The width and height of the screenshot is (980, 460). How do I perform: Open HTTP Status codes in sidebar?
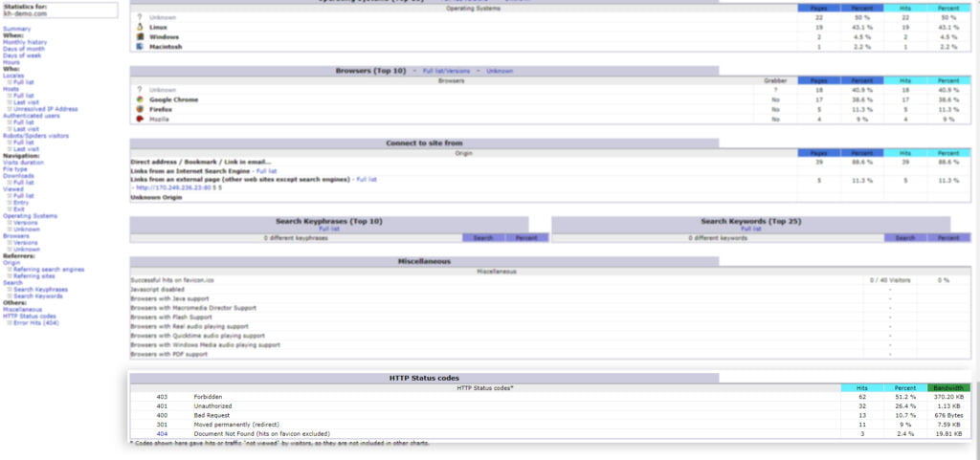pos(30,317)
